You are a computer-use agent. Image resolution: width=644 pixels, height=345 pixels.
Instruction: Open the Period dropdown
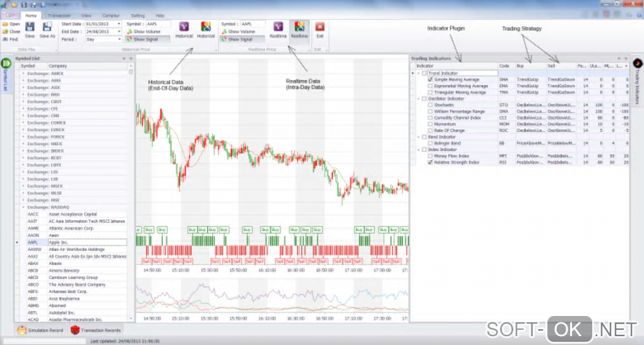tap(119, 39)
